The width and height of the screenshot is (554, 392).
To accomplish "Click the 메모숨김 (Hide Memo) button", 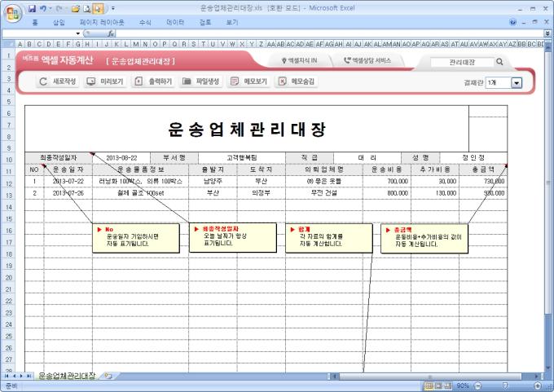I will pos(296,81).
